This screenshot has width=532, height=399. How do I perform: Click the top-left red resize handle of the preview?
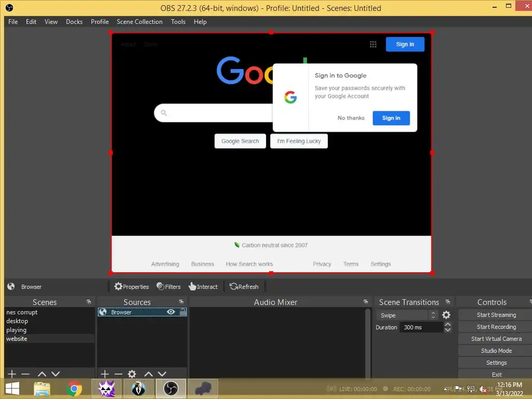[x=111, y=33]
